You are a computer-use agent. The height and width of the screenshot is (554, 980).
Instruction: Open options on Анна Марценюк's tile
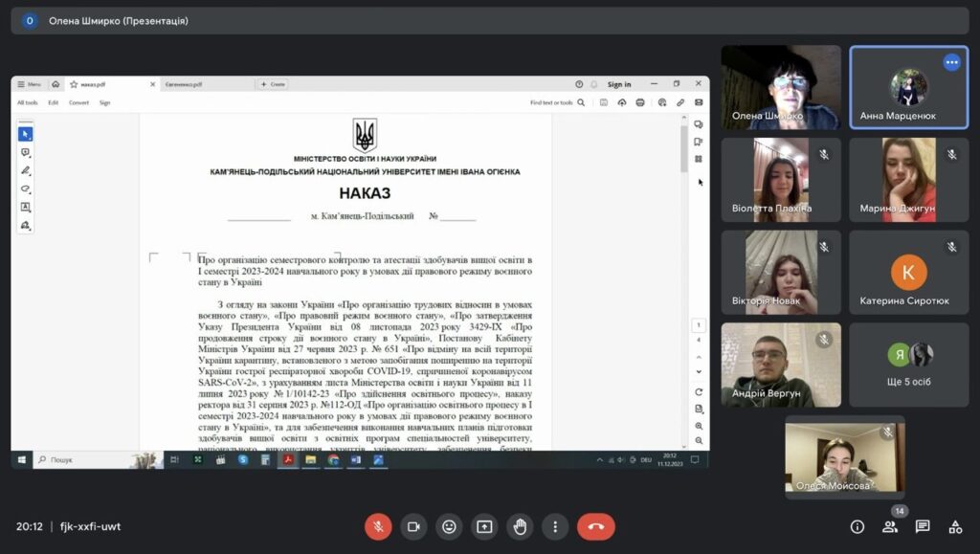951,62
